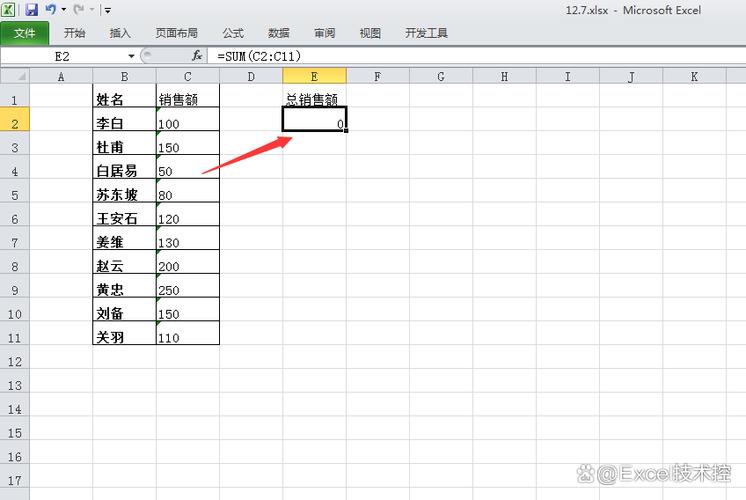Customize the Quick Access Toolbar dropdown

(x=108, y=10)
